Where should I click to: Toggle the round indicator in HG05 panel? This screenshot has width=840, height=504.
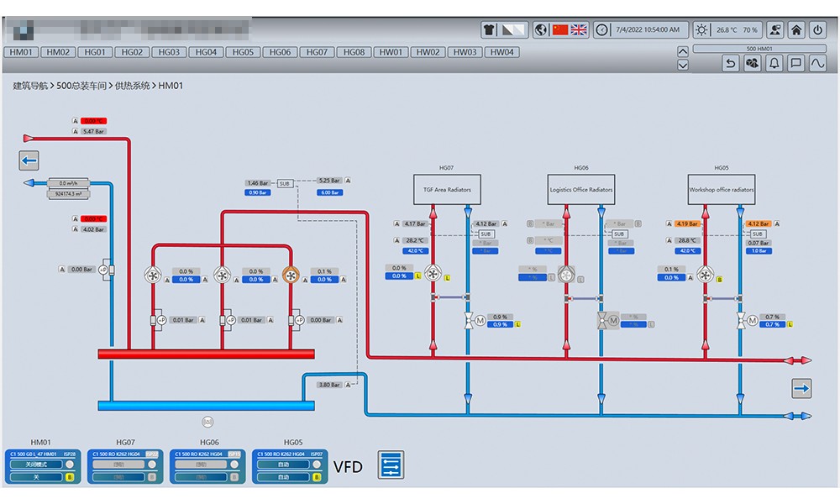coord(317,465)
